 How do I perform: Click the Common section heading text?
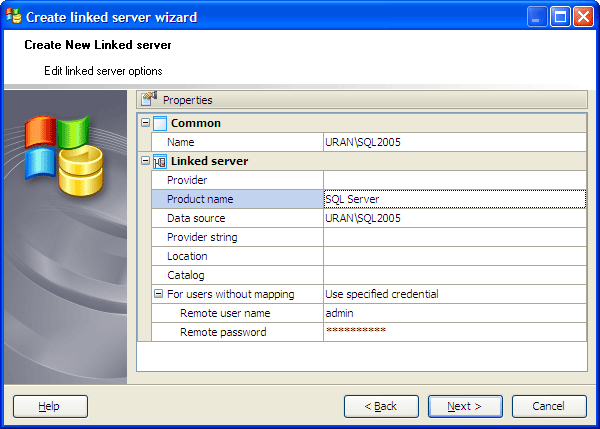pos(196,123)
